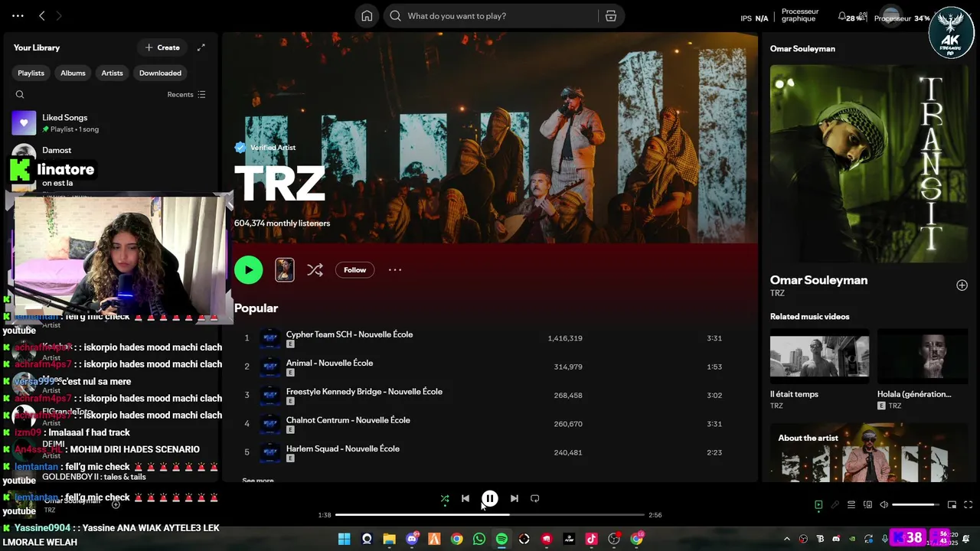Click the microphone tray icon
The image size is (980, 551).
(x=885, y=539)
